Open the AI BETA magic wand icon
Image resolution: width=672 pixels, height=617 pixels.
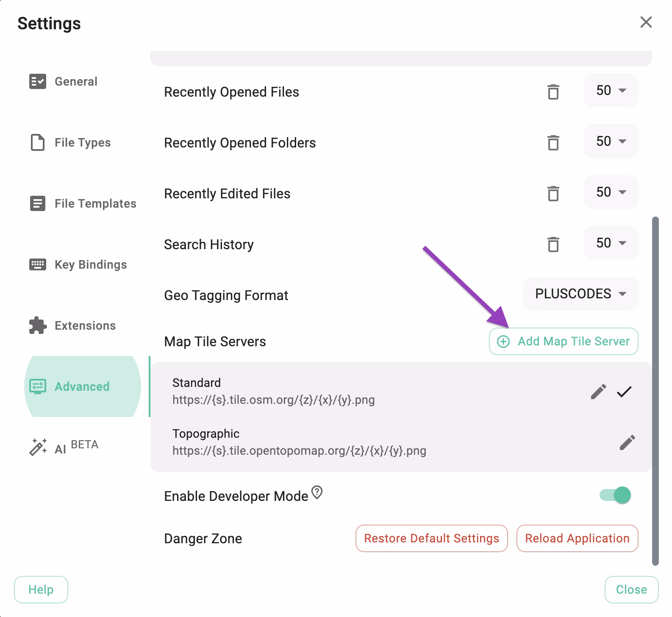[38, 445]
